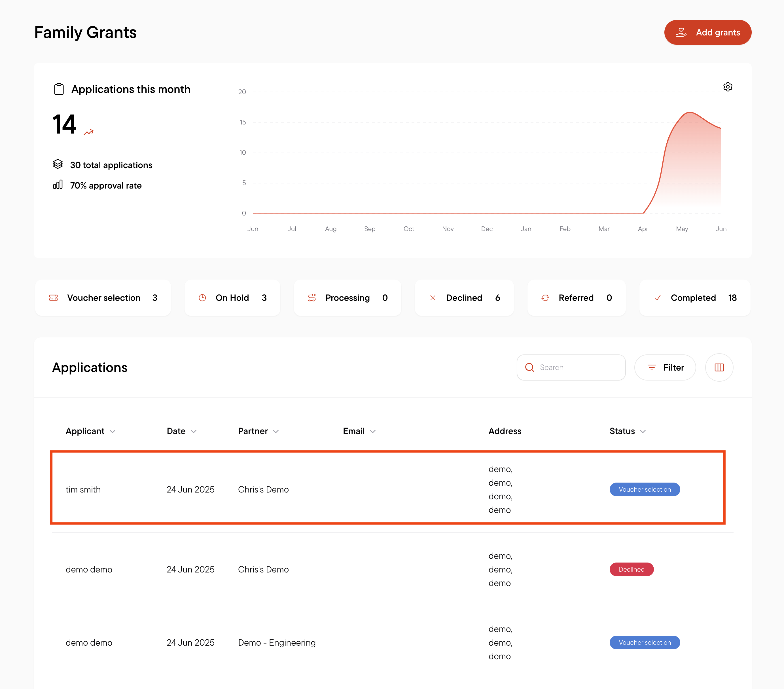
Task: Click the Family Grants page heading
Action: [x=86, y=32]
